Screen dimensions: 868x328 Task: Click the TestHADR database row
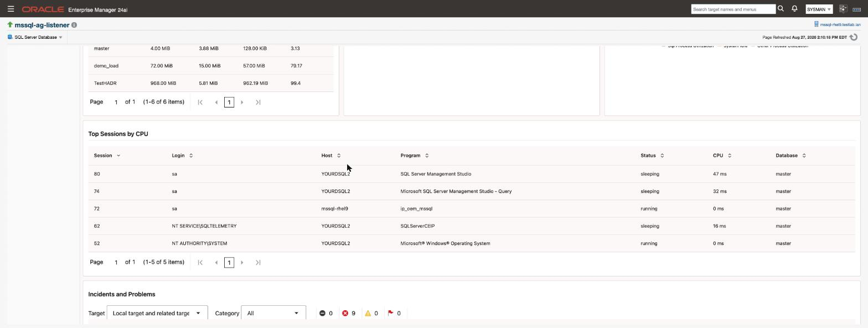pos(211,83)
